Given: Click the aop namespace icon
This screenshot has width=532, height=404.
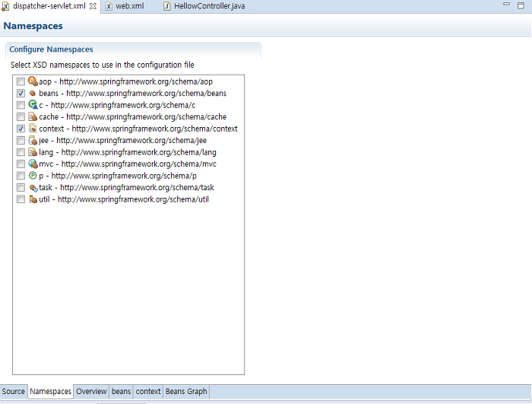Looking at the screenshot, I should [x=33, y=81].
